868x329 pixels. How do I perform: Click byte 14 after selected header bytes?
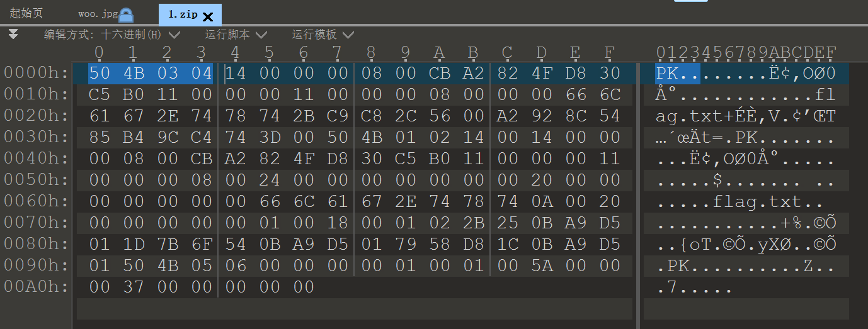[x=236, y=73]
